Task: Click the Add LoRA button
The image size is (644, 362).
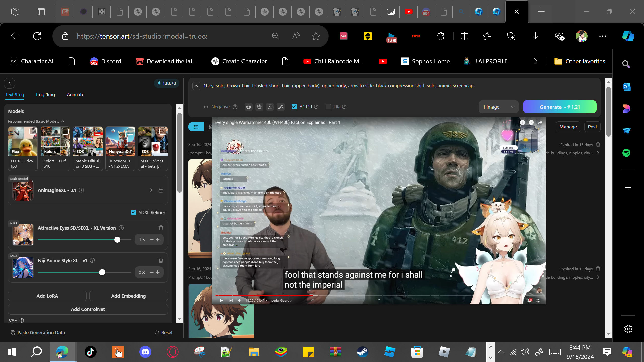Action: tap(47, 296)
